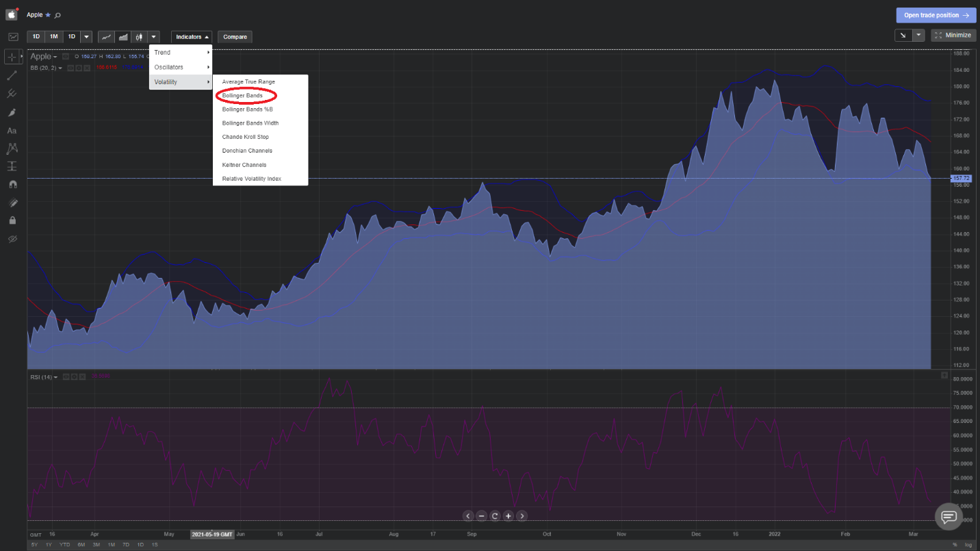Choose the pitchfork drawing tool
The width and height of the screenshot is (980, 551).
point(12,94)
